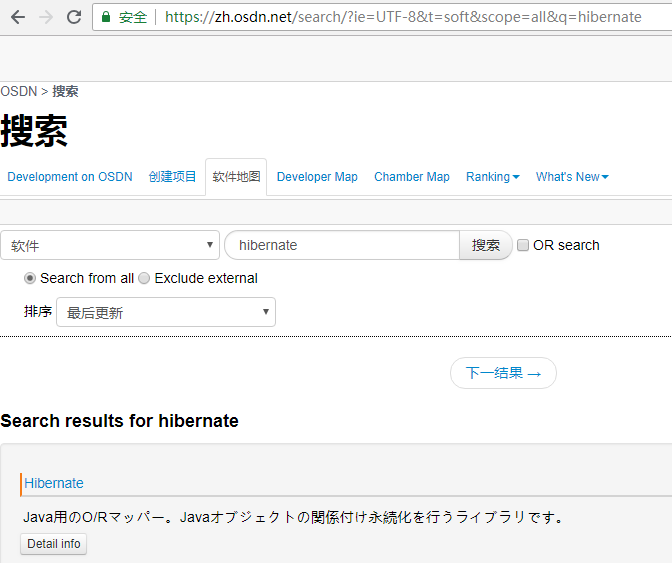Reload the page with the refresh icon

pyautogui.click(x=74, y=17)
